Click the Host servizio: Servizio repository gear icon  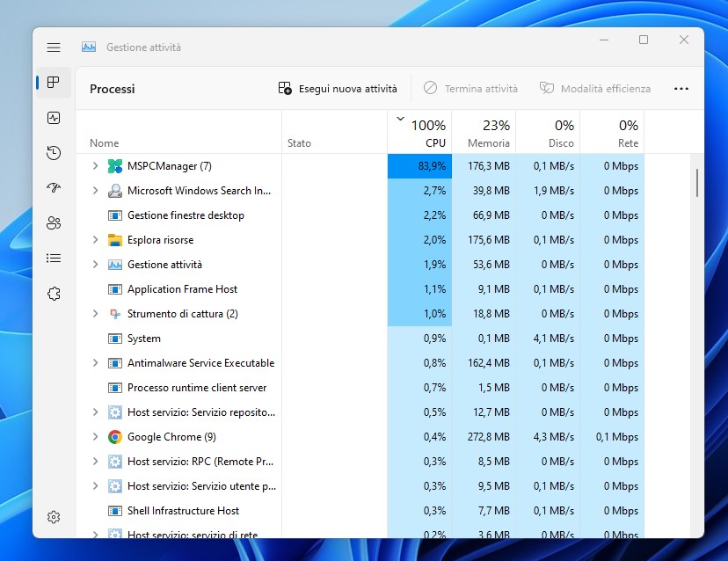coord(114,412)
